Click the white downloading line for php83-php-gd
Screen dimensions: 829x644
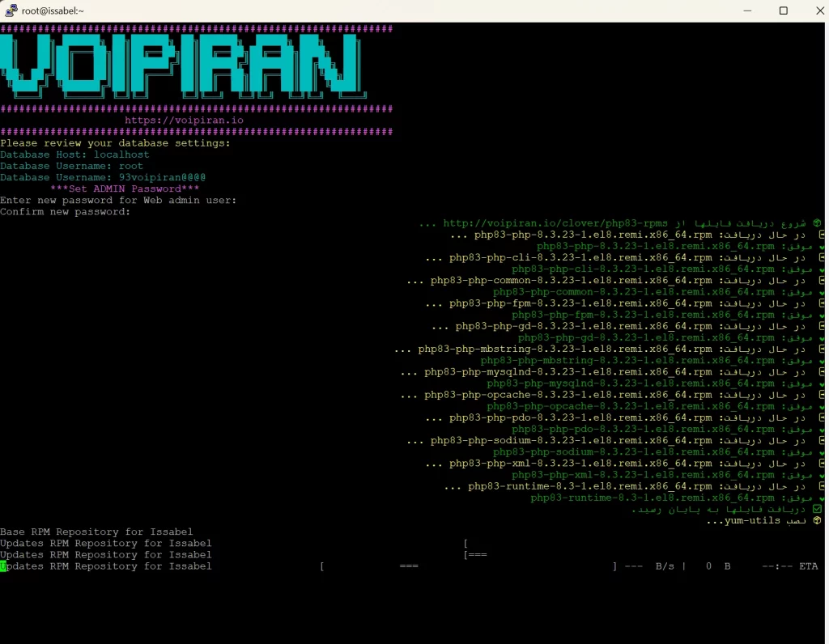point(627,327)
